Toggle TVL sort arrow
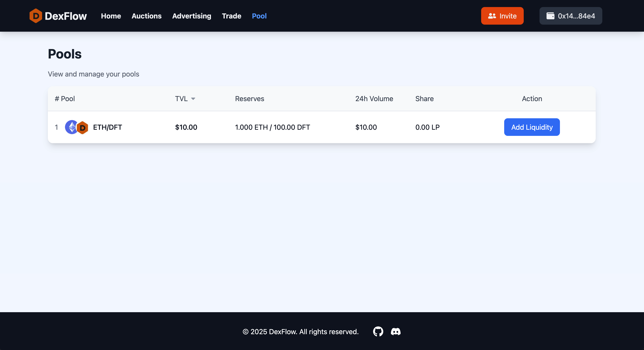This screenshot has width=644, height=350. 193,99
